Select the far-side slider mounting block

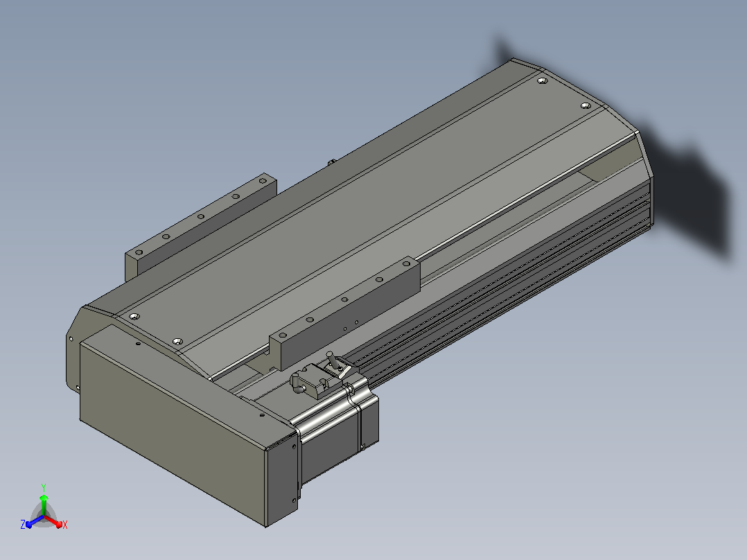coord(200,227)
